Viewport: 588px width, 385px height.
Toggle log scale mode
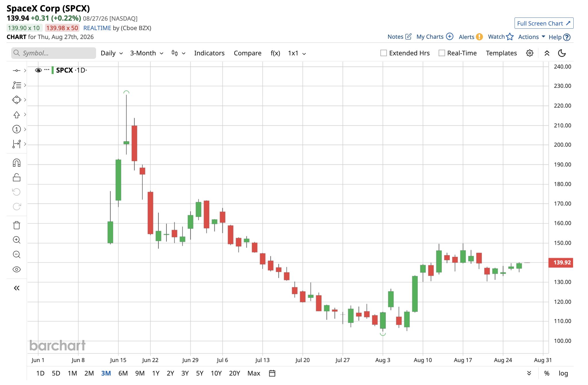pos(563,373)
